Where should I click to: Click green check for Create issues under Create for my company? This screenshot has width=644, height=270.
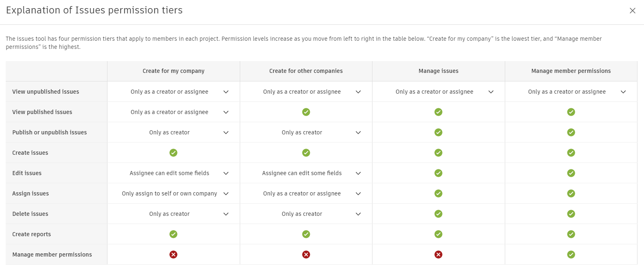(173, 153)
